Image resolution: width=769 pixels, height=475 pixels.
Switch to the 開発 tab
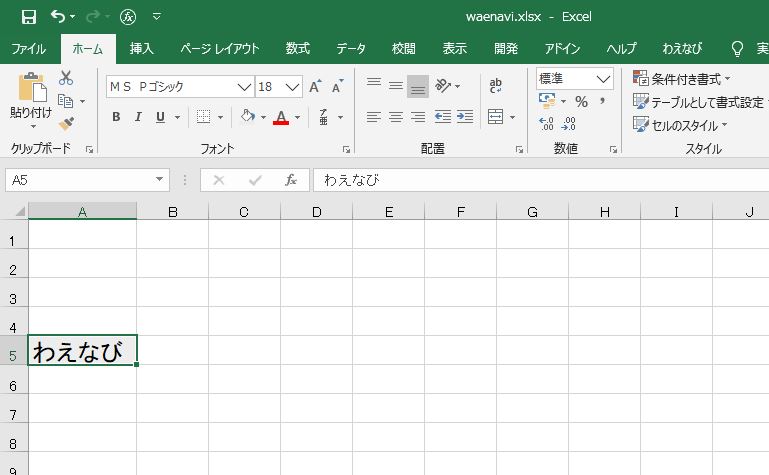click(x=506, y=49)
